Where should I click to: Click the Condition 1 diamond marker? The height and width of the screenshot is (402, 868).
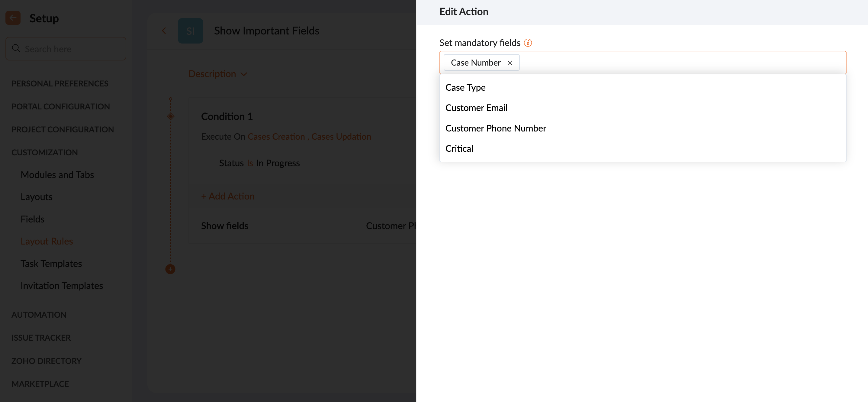coord(171,116)
